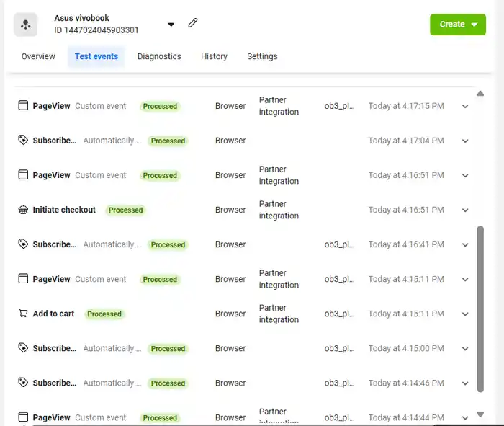Click PageView name on 4:14:44 PM row

pos(51,417)
